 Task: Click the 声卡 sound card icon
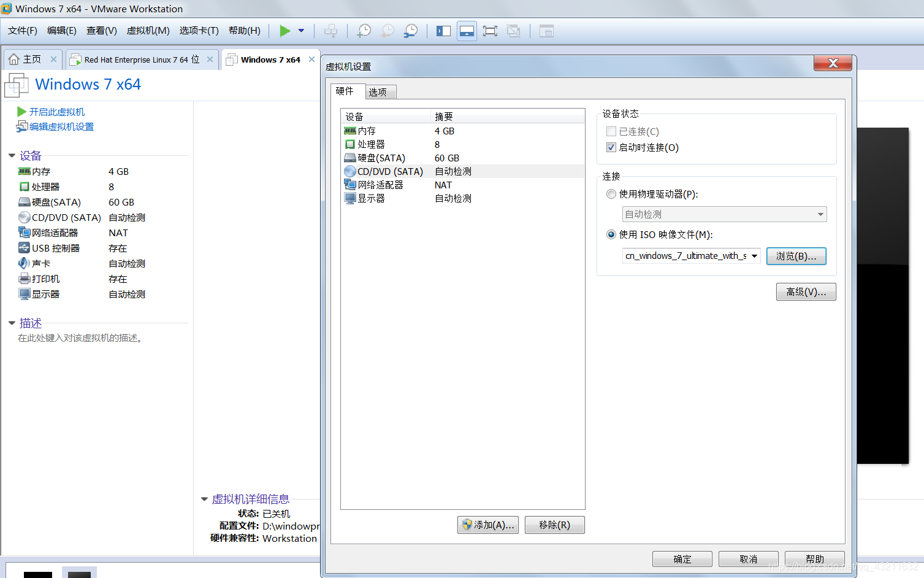pyautogui.click(x=24, y=263)
